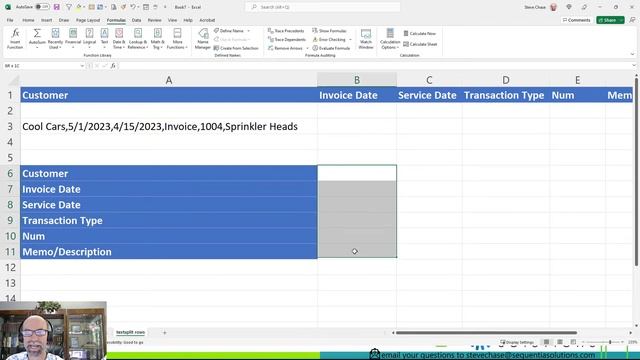This screenshot has height=360, width=640.
Task: Click Calculate Sheet
Action: point(420,44)
